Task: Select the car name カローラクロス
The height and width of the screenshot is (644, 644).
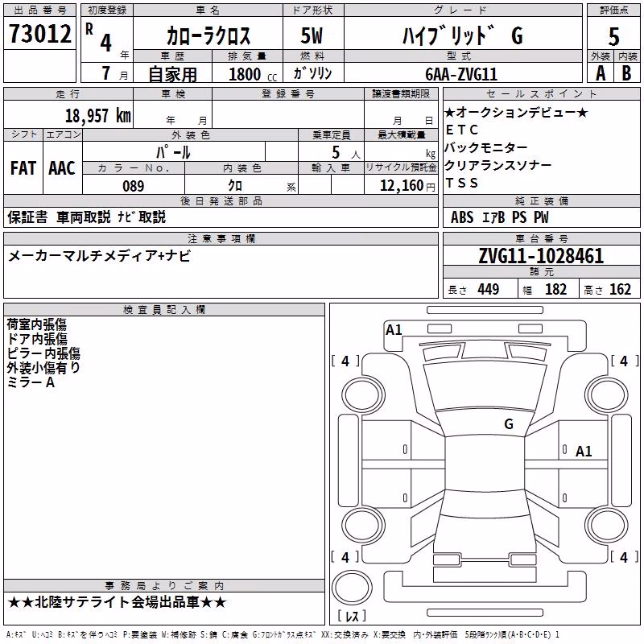Action: point(208,35)
